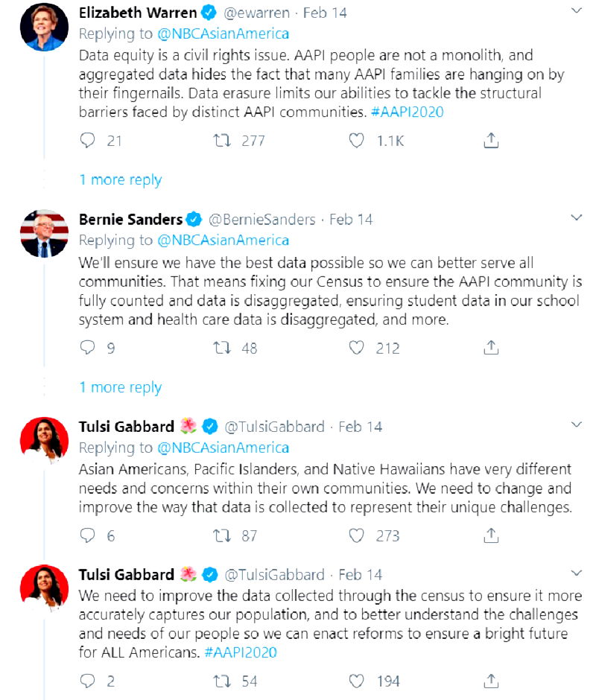Screen dimensions: 596x700
Task: Reply to Tulsi Gabbard's tweet with 2 replies
Action: 88,681
